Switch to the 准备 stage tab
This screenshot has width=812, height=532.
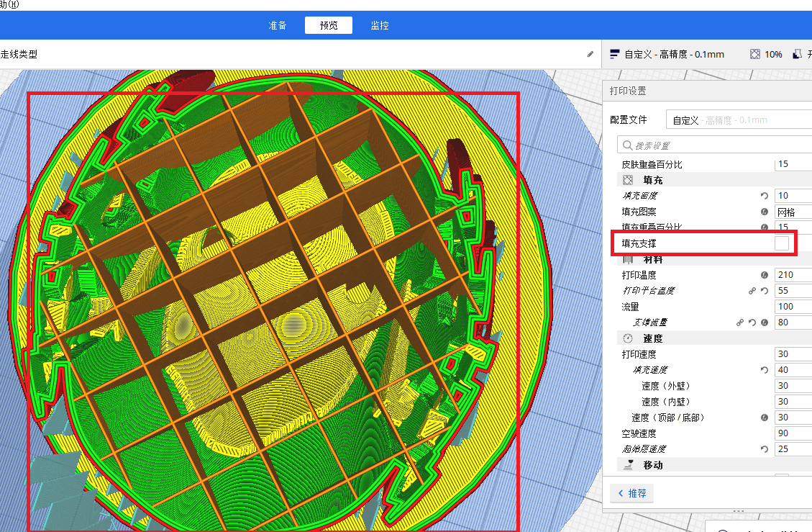click(278, 25)
